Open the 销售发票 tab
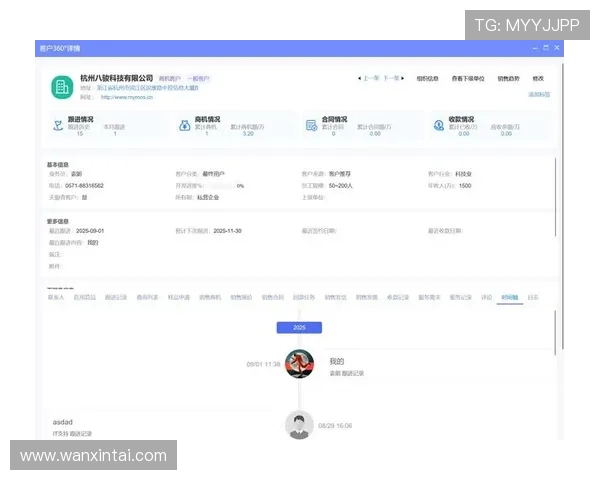This screenshot has height=480, width=600. click(x=367, y=297)
